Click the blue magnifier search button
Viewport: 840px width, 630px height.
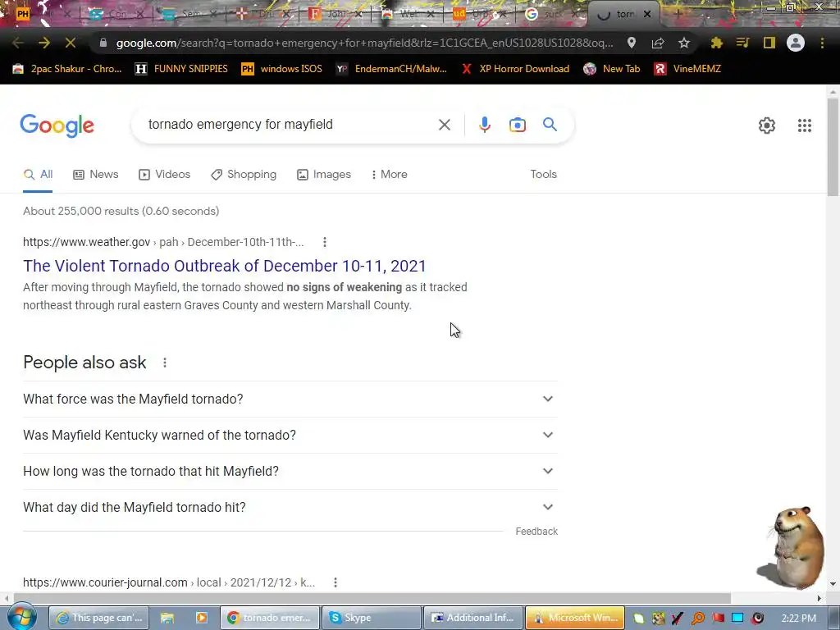click(550, 125)
